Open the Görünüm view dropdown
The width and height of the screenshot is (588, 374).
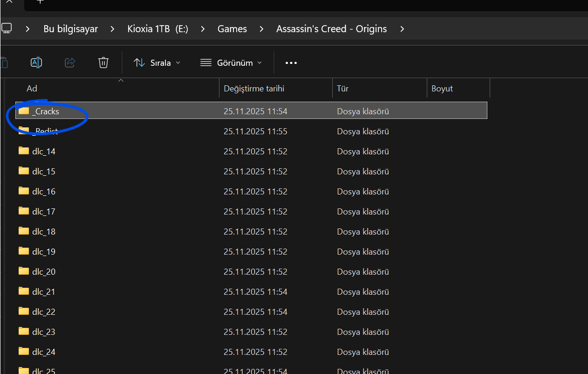(x=231, y=62)
